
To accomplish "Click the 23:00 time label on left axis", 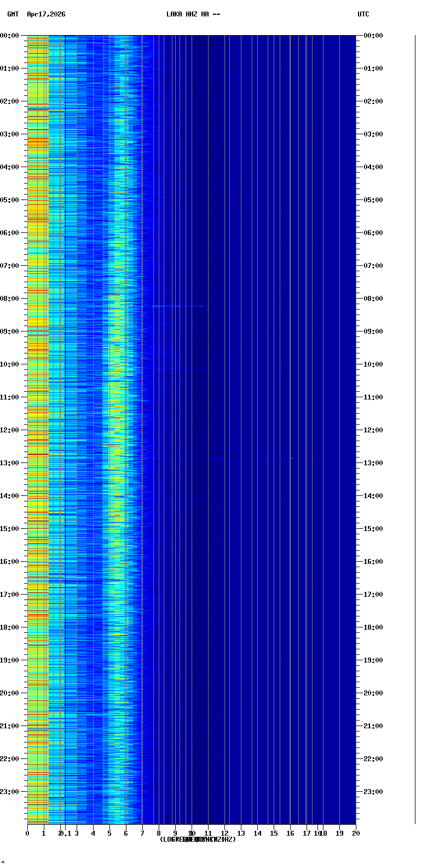I will 9,792.
